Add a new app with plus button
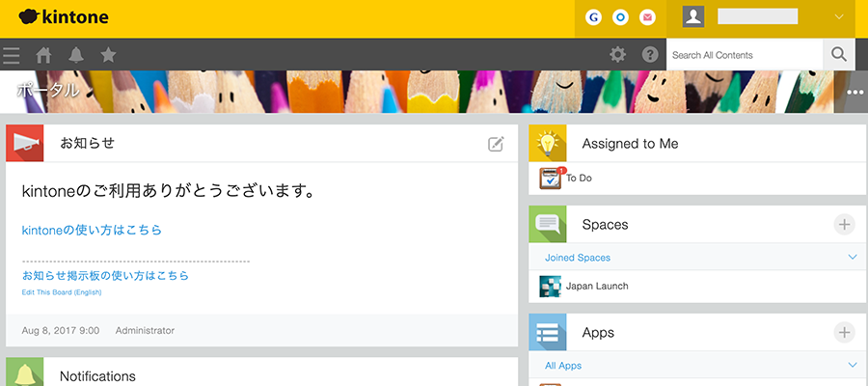The height and width of the screenshot is (386, 868). coord(844,333)
